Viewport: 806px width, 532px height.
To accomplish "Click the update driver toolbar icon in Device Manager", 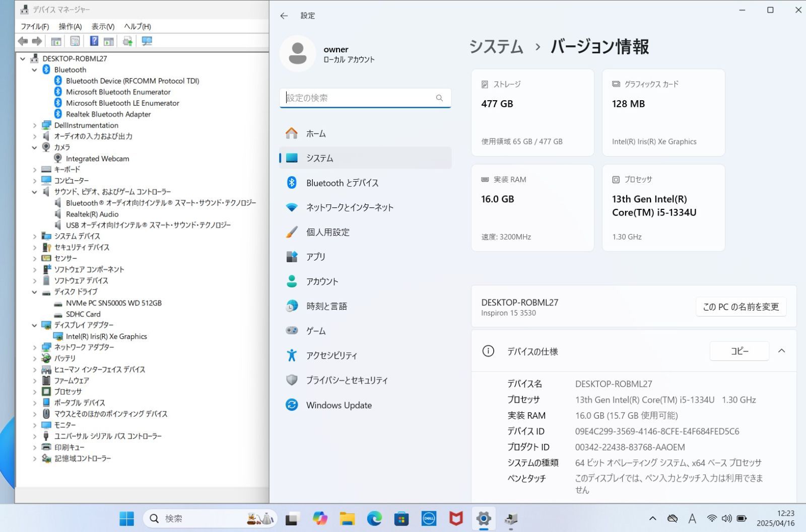I will [127, 41].
